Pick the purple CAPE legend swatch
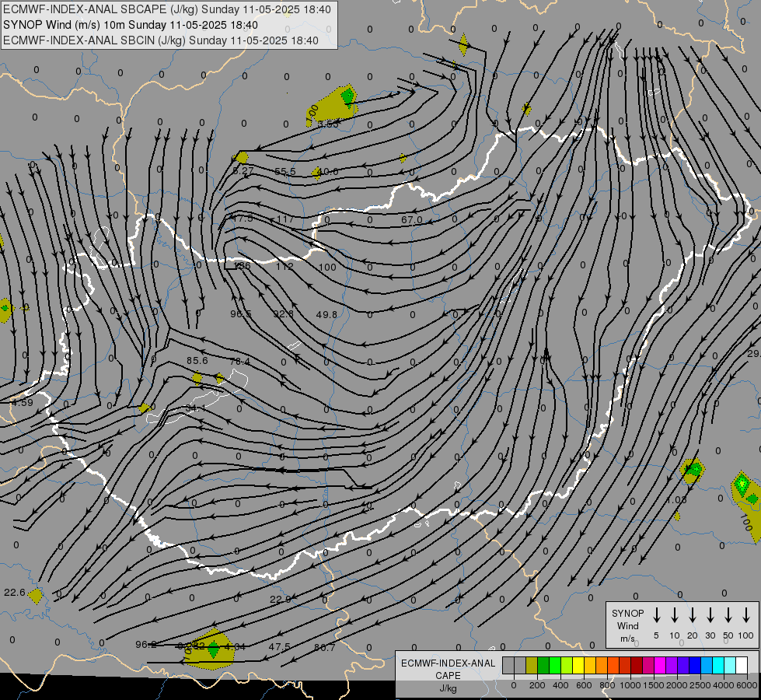The width and height of the screenshot is (761, 700). click(671, 665)
